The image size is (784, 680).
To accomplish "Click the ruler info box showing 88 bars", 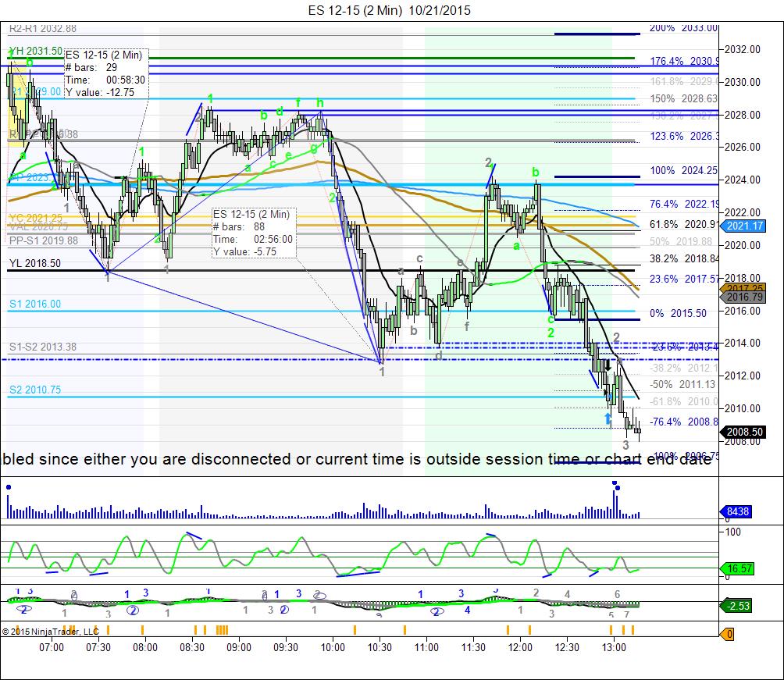I will tap(254, 233).
